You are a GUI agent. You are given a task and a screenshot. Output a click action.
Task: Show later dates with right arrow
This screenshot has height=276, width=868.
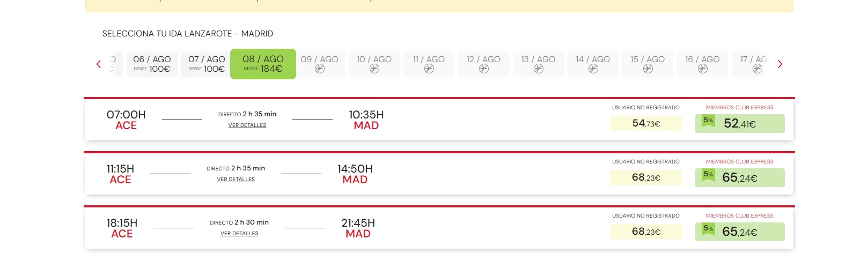click(780, 64)
